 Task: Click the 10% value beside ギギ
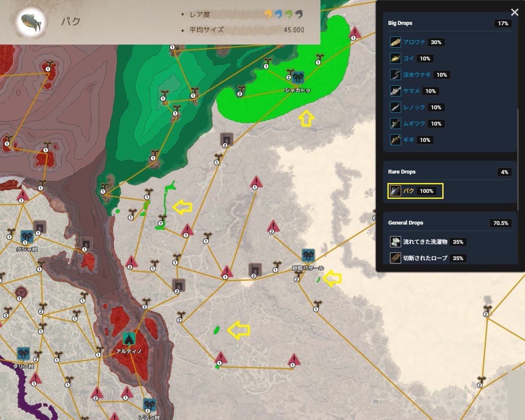[x=425, y=140]
